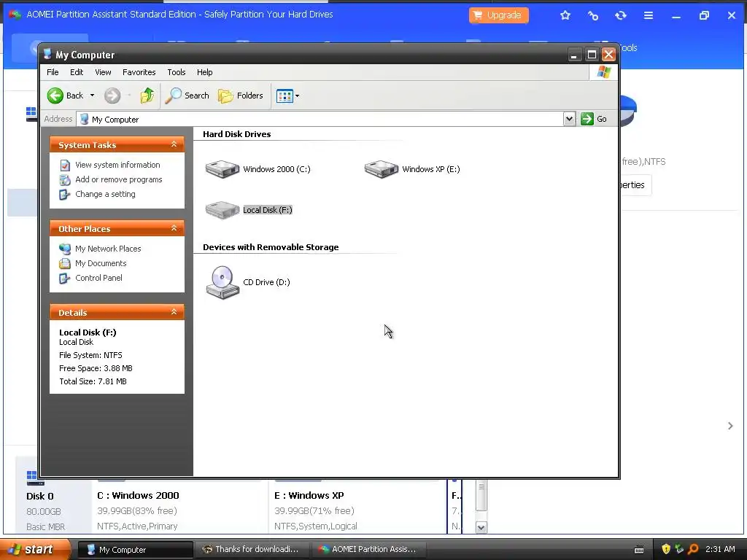Open the CD Drive (D:) icon
The image size is (747, 560).
[222, 282]
